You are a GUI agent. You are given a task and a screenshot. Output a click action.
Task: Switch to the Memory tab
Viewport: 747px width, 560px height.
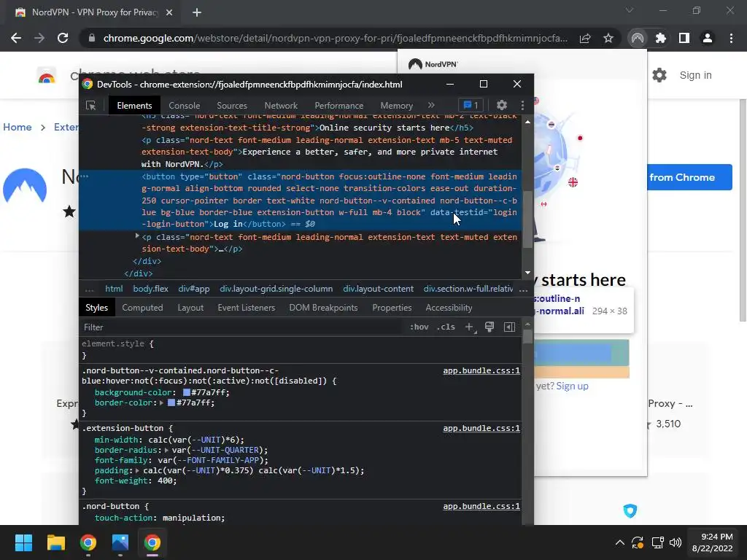coord(396,106)
